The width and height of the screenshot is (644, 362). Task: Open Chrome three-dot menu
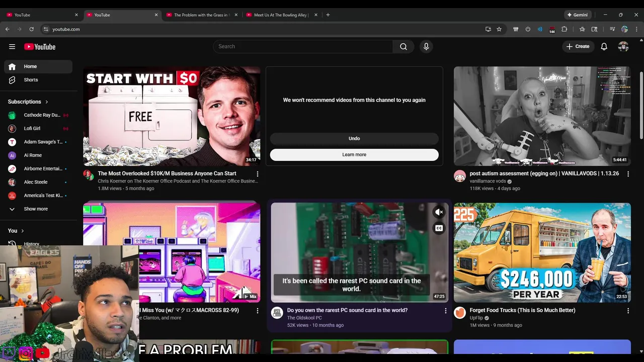tap(637, 29)
